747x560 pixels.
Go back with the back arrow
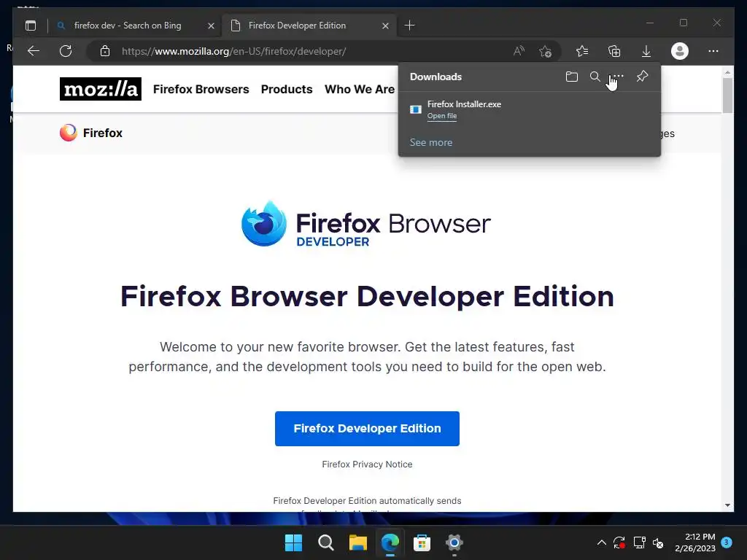pos(34,51)
